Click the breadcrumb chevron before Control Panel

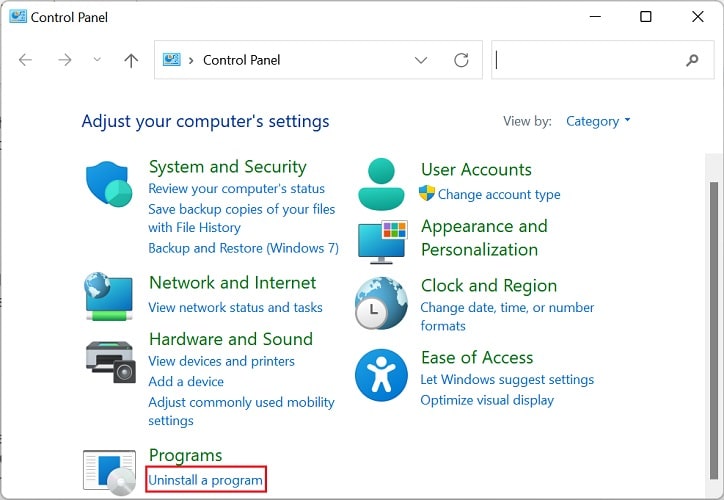tap(191, 60)
